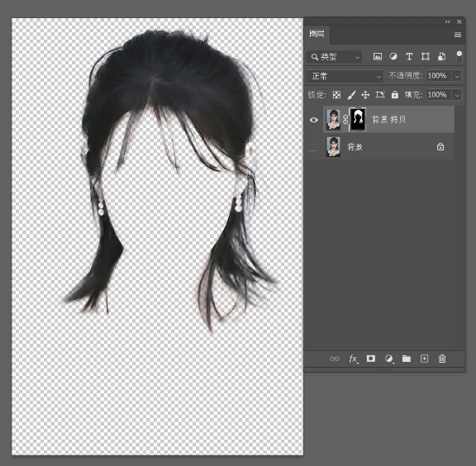Image resolution: width=476 pixels, height=466 pixels.
Task: Filter layers by type (T) icon
Action: pyautogui.click(x=409, y=56)
